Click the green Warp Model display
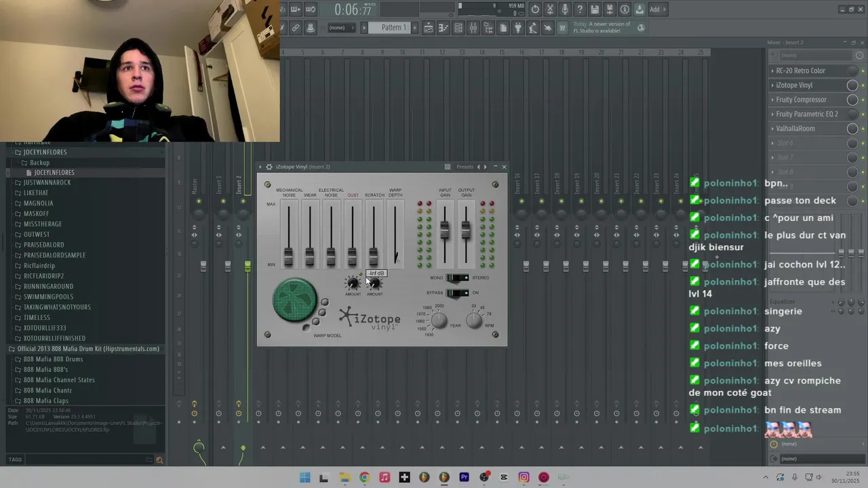The image size is (868, 488). click(295, 300)
